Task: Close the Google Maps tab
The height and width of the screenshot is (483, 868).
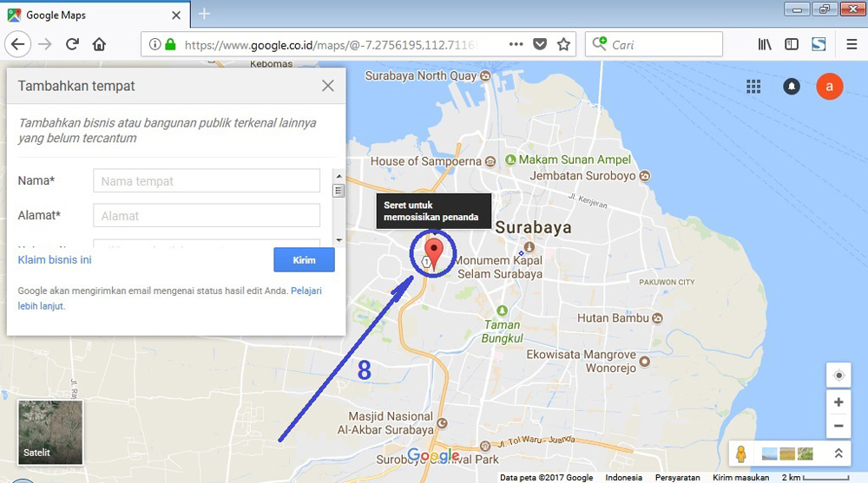Action: tap(176, 15)
